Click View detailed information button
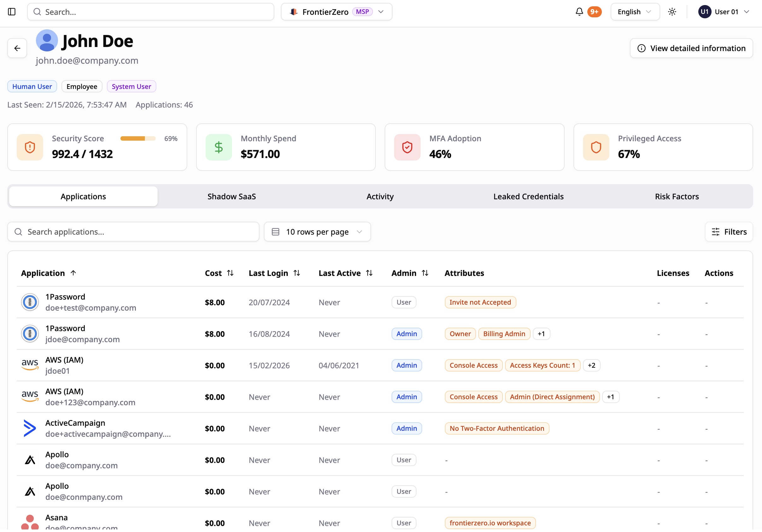This screenshot has width=762, height=532. (x=691, y=49)
